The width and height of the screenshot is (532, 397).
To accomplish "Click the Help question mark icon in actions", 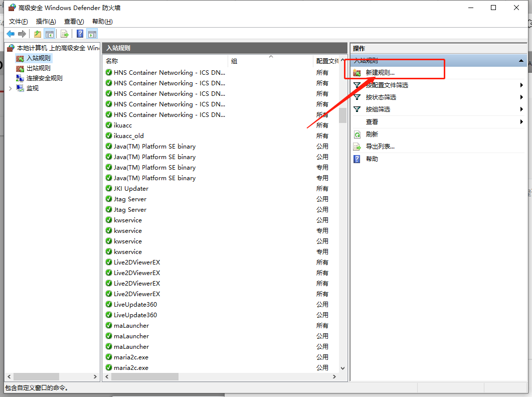I will [357, 159].
